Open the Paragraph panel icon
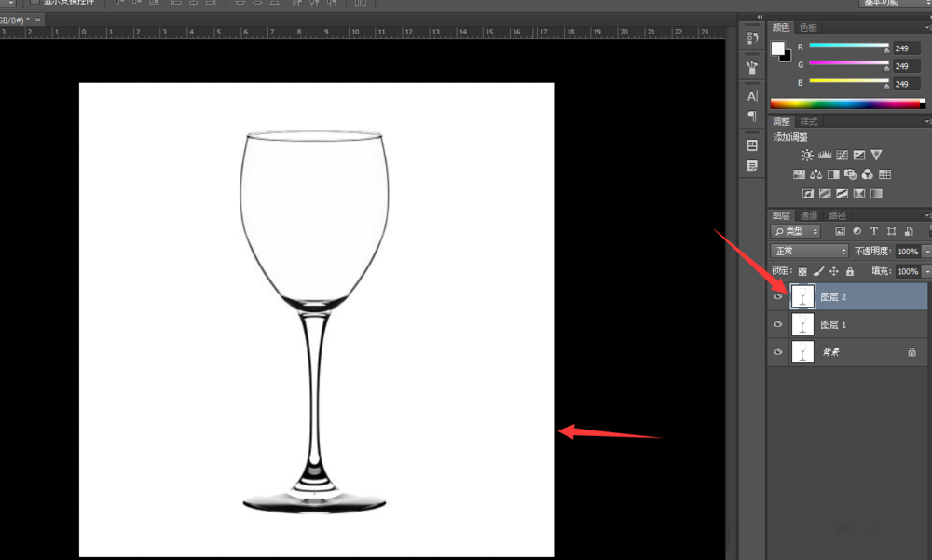 [752, 116]
